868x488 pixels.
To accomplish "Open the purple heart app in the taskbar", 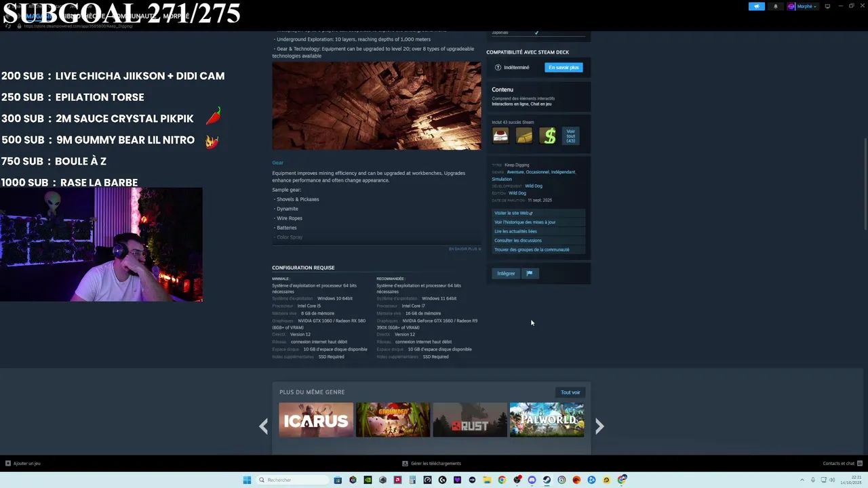I will 457,480.
